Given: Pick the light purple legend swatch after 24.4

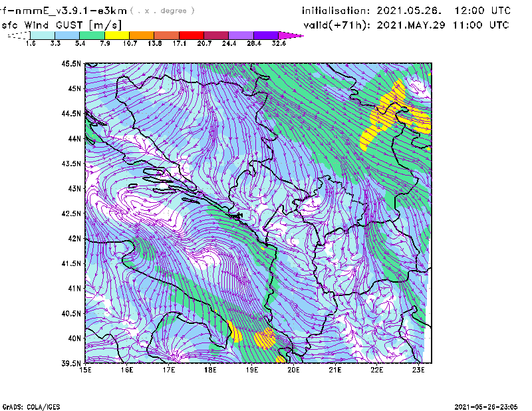Looking at the screenshot, I should click(241, 35).
